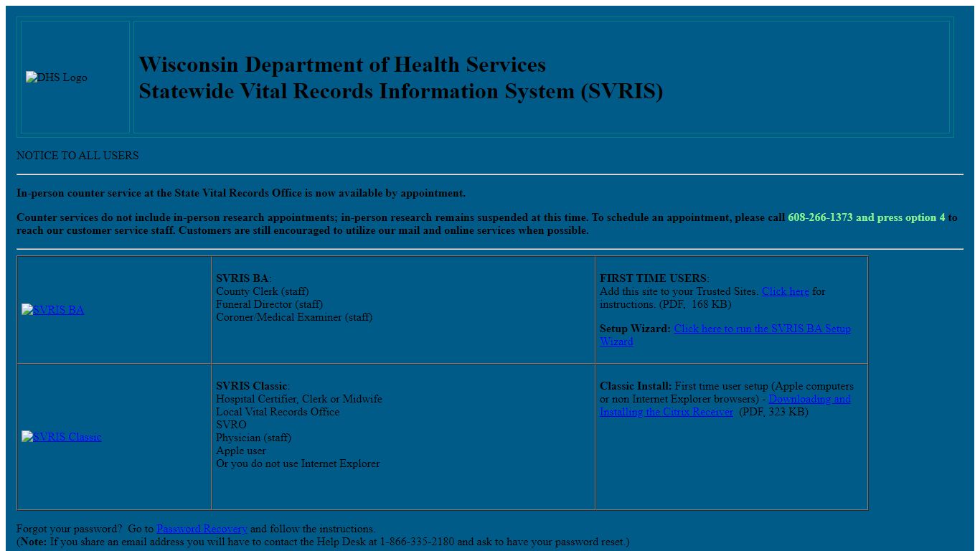This screenshot has height=551, width=980.
Task: Click the NOTICE TO ALL USERS text
Action: (77, 156)
